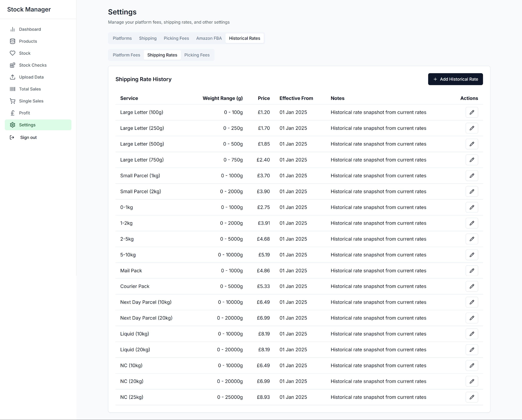Switch to the Platforms tab

(x=122, y=38)
